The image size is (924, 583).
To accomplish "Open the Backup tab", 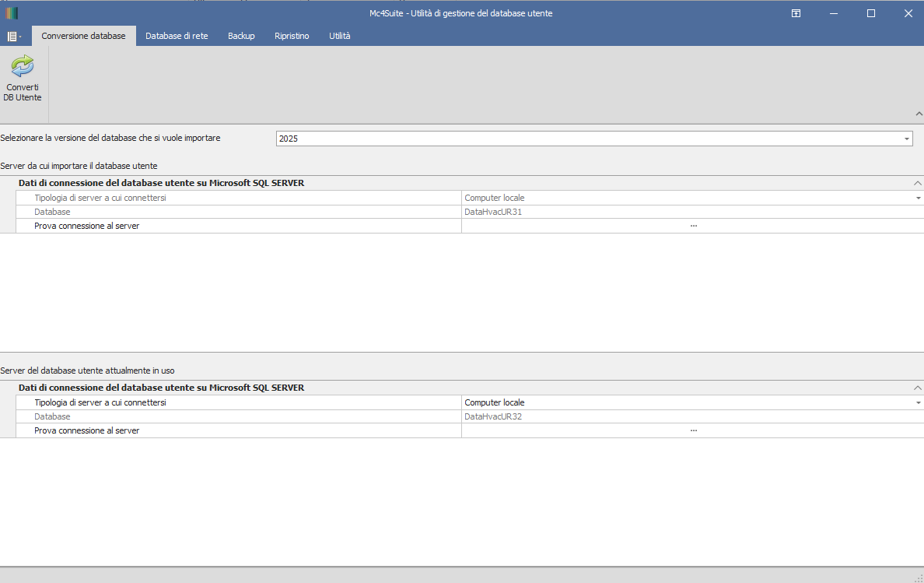I will (x=241, y=36).
